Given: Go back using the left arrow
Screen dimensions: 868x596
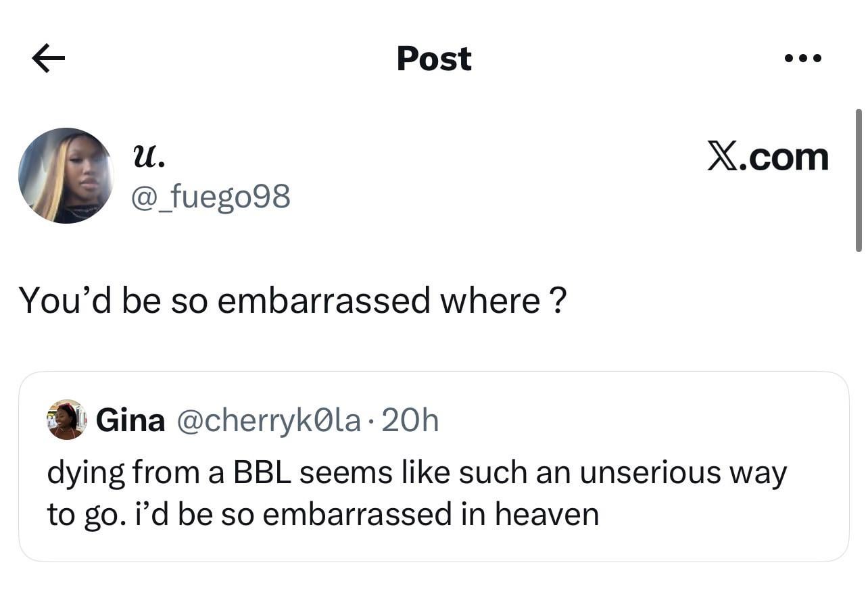Looking at the screenshot, I should click(x=49, y=59).
